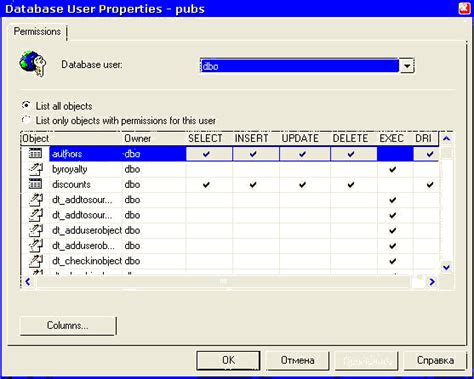Click the Owner column header

(154, 138)
